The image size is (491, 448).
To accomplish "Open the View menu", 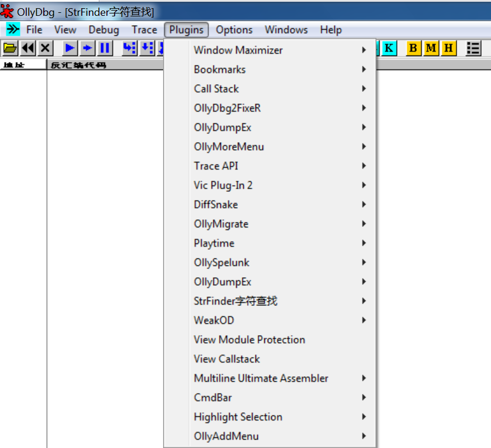I will click(x=65, y=30).
